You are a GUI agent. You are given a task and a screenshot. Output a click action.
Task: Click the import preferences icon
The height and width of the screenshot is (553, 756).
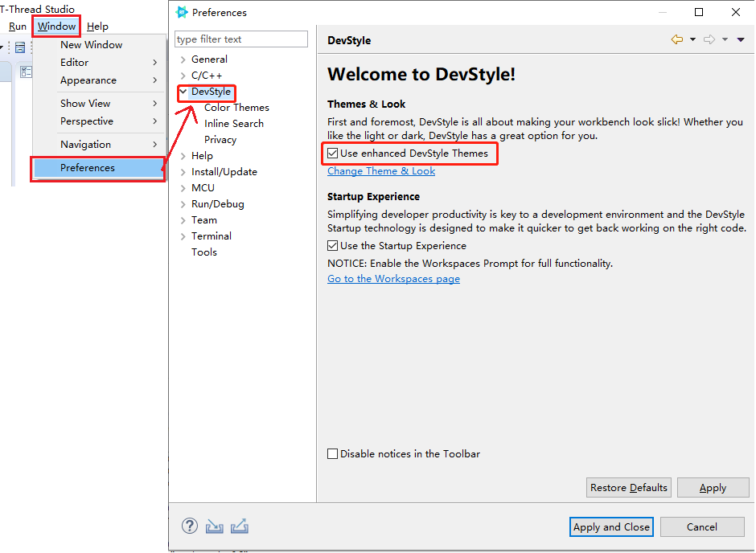(214, 526)
